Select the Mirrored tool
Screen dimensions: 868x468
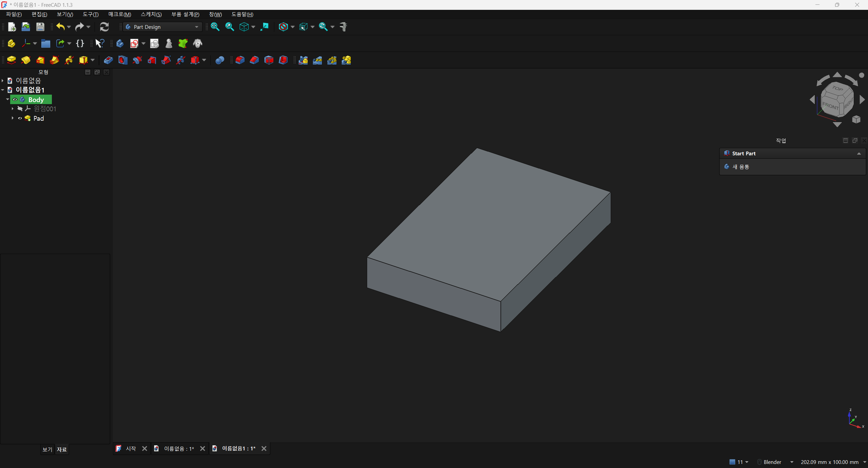pyautogui.click(x=303, y=60)
